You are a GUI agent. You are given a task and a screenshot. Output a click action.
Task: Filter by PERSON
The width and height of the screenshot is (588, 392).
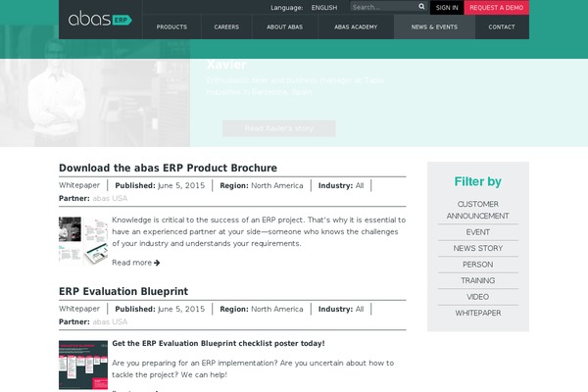coord(478,265)
